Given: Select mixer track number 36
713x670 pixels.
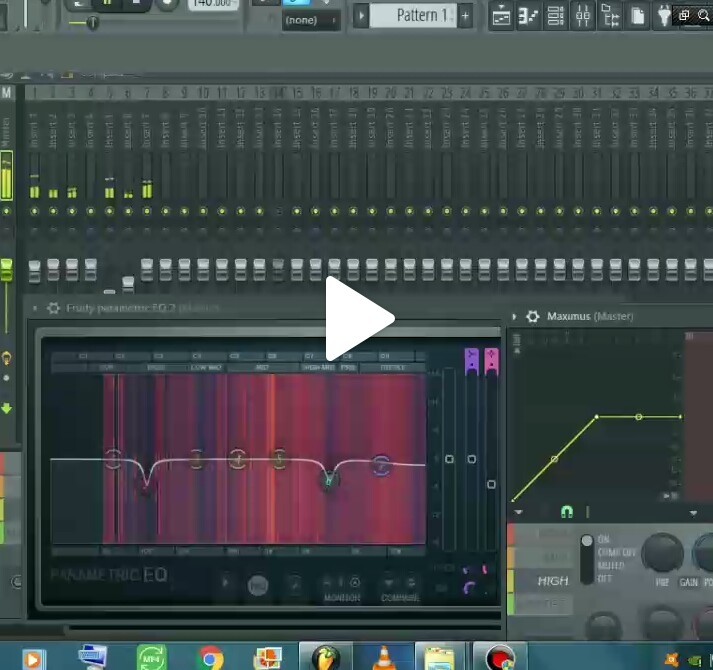Looking at the screenshot, I should [x=690, y=93].
